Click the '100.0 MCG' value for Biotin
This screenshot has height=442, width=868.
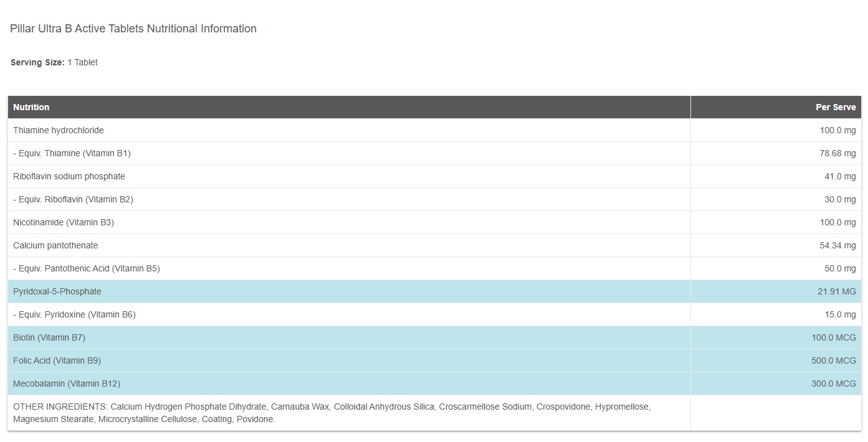click(x=834, y=337)
